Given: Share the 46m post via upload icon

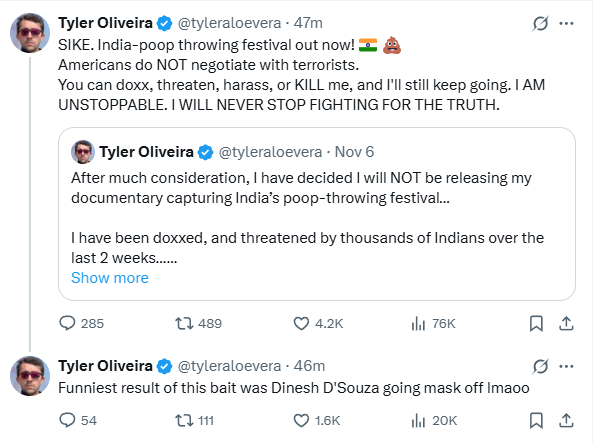Looking at the screenshot, I should point(566,420).
